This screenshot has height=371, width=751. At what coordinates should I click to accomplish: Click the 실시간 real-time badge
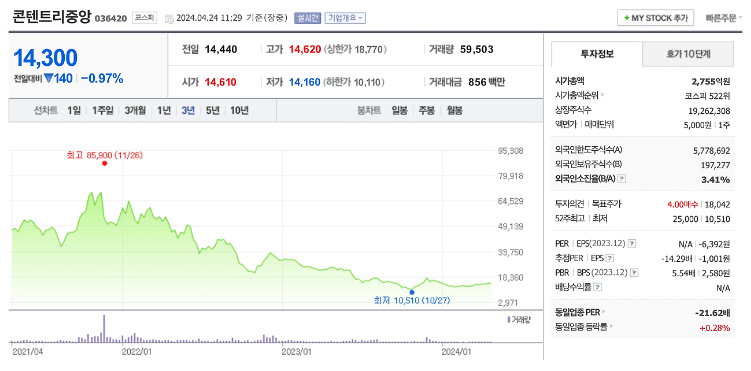pos(307,18)
